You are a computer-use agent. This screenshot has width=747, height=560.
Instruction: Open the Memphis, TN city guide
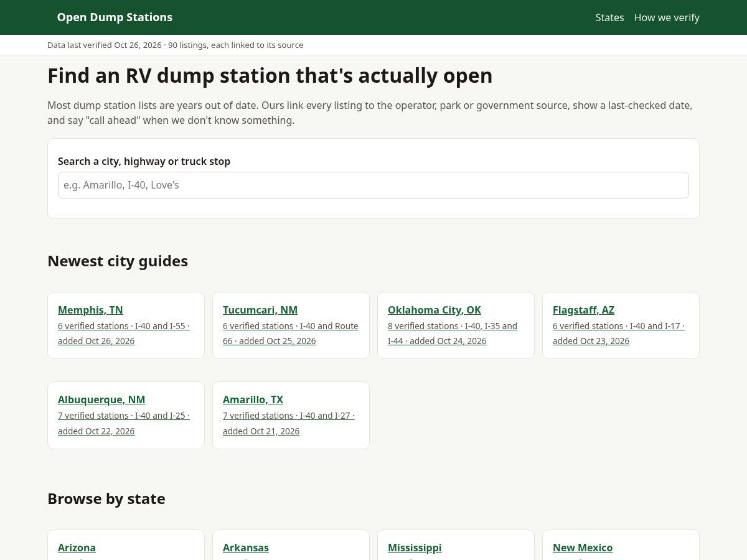pos(90,310)
